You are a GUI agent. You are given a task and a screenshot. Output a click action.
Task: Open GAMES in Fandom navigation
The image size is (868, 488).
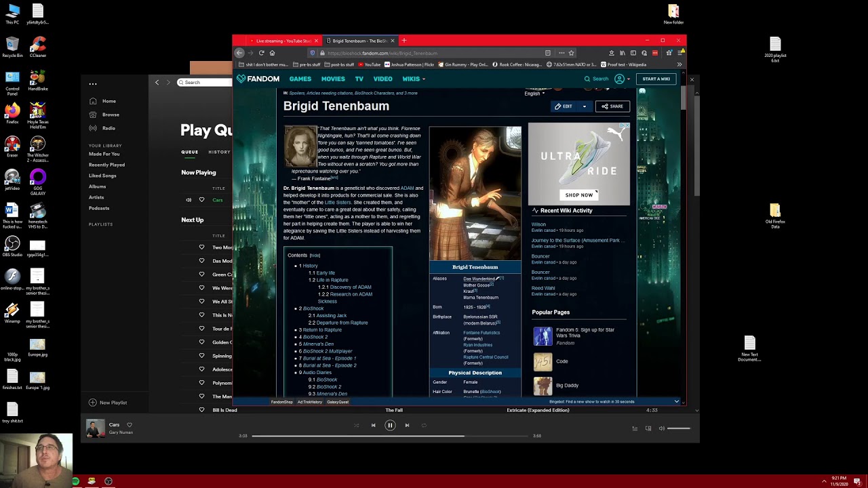[x=300, y=79]
